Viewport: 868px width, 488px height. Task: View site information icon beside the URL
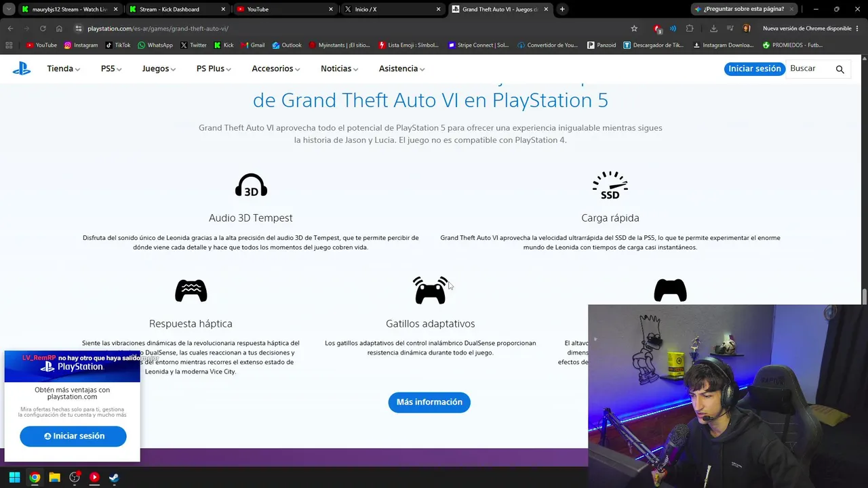pyautogui.click(x=78, y=28)
